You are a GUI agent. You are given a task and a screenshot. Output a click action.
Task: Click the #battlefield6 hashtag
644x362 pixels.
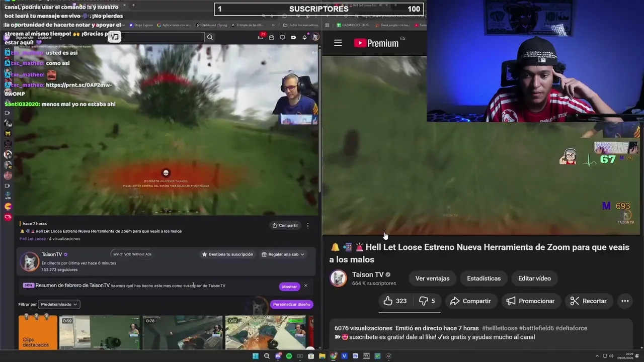pyautogui.click(x=536, y=328)
